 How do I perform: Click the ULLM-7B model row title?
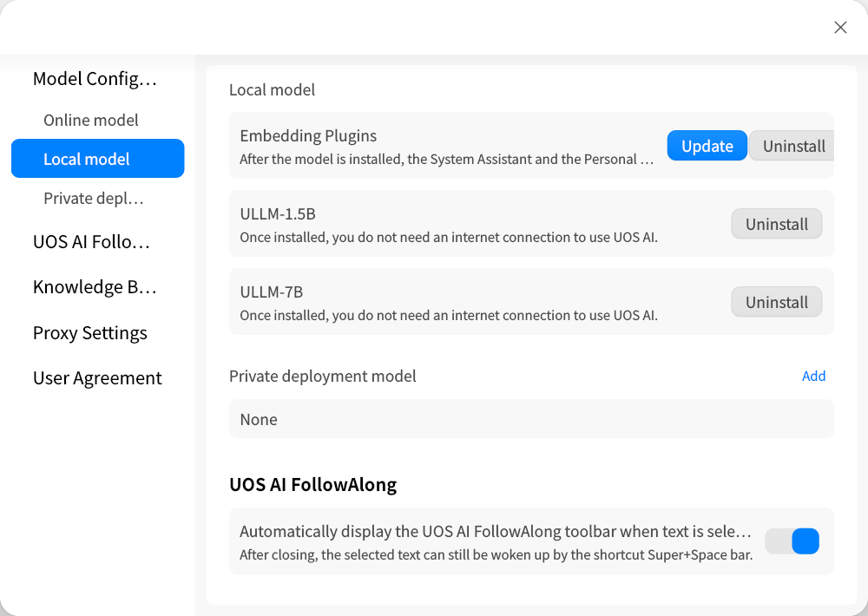[271, 292]
